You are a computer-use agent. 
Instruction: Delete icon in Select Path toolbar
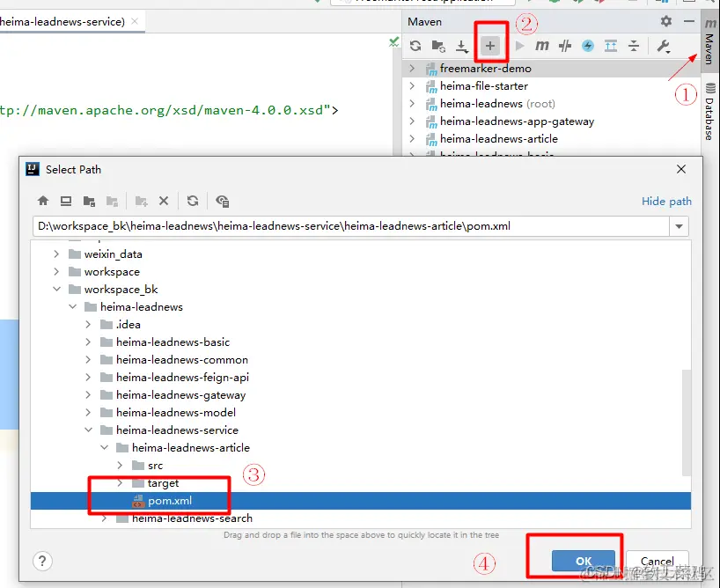[x=164, y=201]
